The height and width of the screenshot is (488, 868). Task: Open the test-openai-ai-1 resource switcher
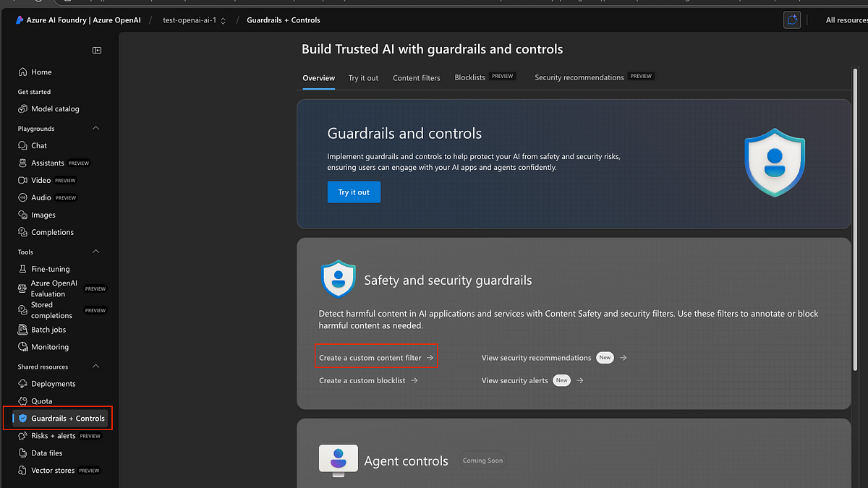(195, 20)
